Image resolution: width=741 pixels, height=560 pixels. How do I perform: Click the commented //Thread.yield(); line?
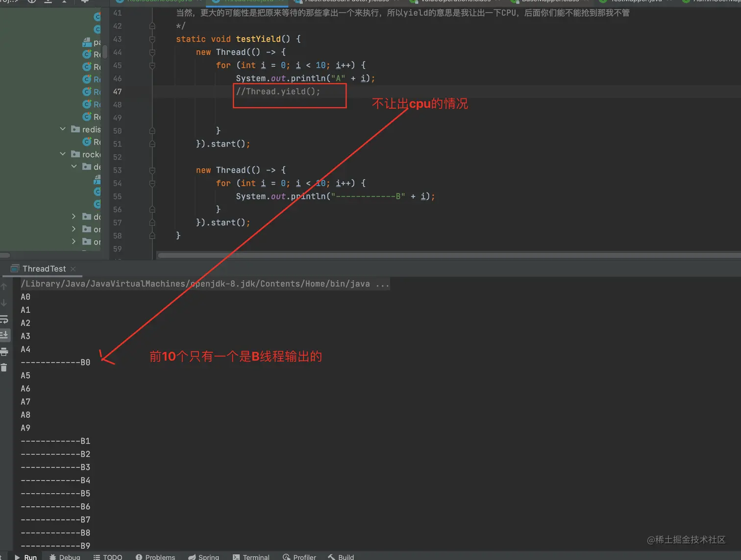pos(278,92)
